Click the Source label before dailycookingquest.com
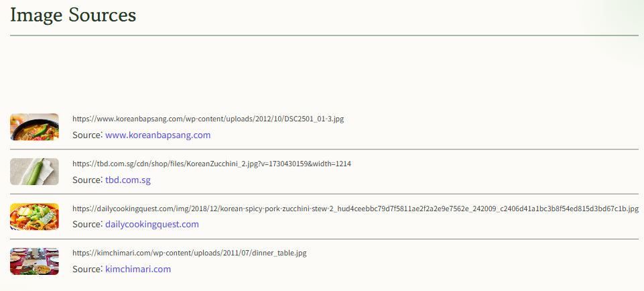Image resolution: width=644 pixels, height=291 pixels. (x=88, y=225)
